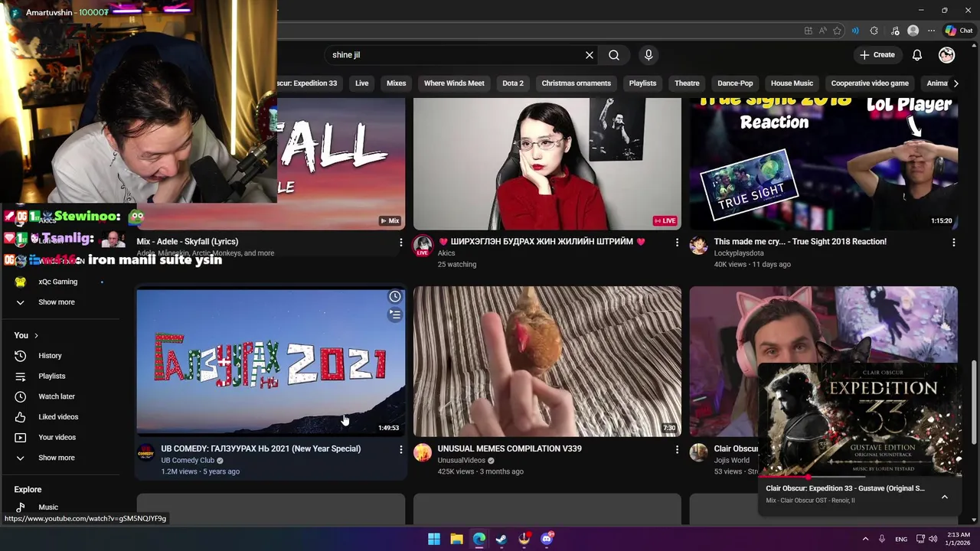Open browser apps icon in address bar
Viewport: 980px width, 551px height.
[808, 31]
